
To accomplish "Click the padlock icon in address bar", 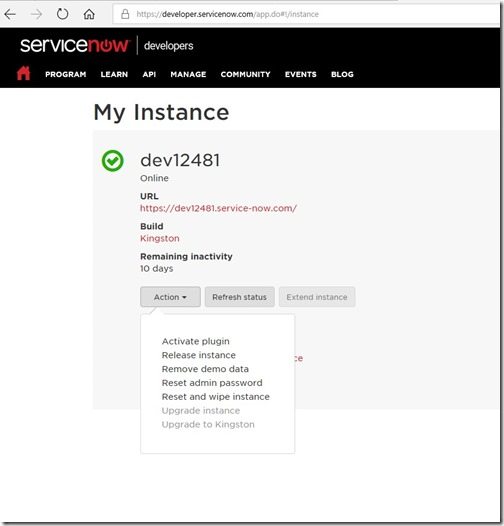I will 125,14.
